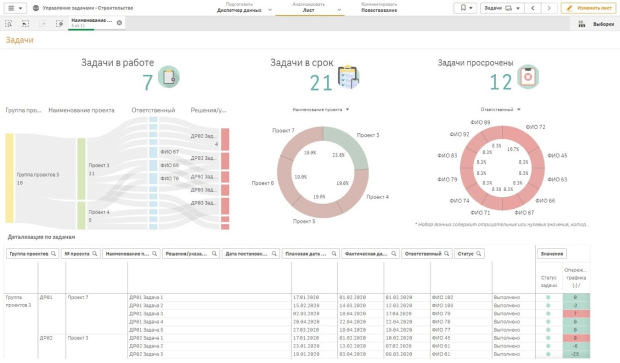Viewport: 620px width, 363px height.
Task: Click the red value 7 in ДР01 Задача 3 row
Action: [x=576, y=314]
